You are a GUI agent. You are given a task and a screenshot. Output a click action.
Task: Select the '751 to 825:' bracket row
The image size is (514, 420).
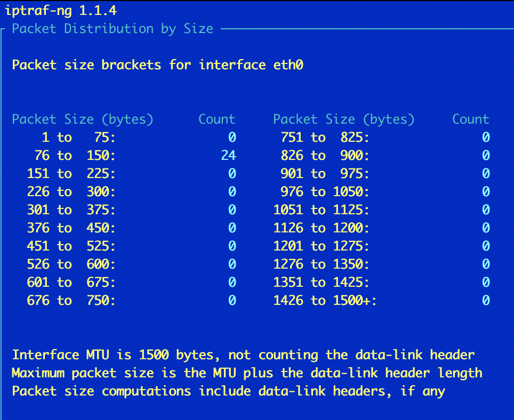(x=385, y=138)
